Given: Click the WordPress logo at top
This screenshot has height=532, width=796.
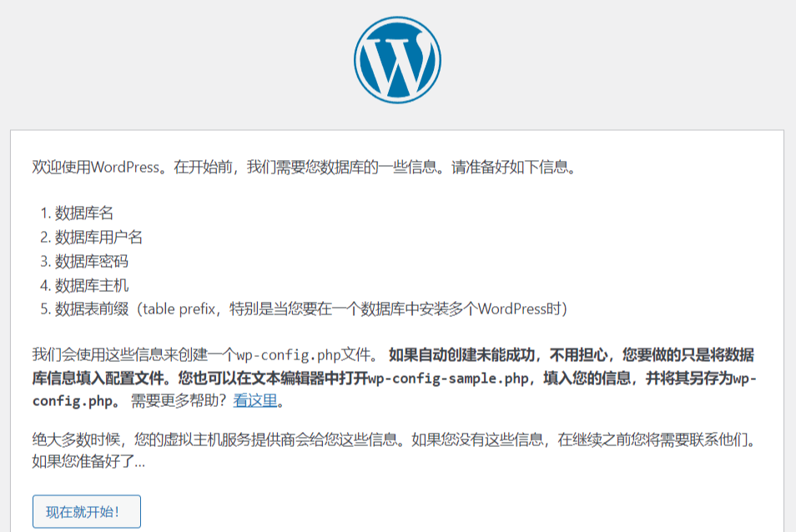Looking at the screenshot, I should tap(397, 60).
